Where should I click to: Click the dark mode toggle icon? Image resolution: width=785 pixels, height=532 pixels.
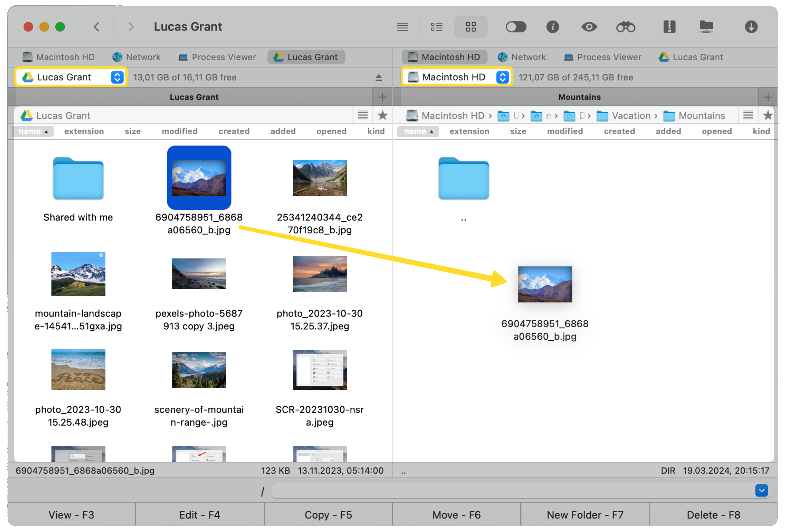tap(514, 27)
